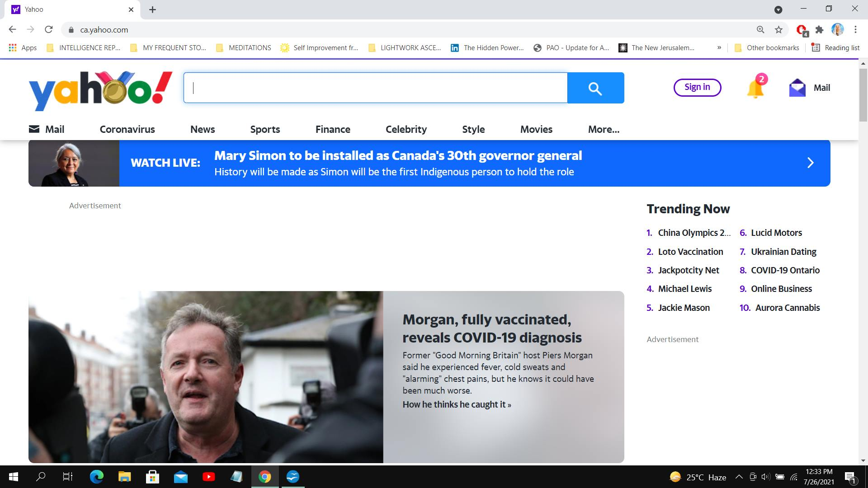Image resolution: width=868 pixels, height=488 pixels.
Task: Open the Sports section
Action: coord(265,129)
